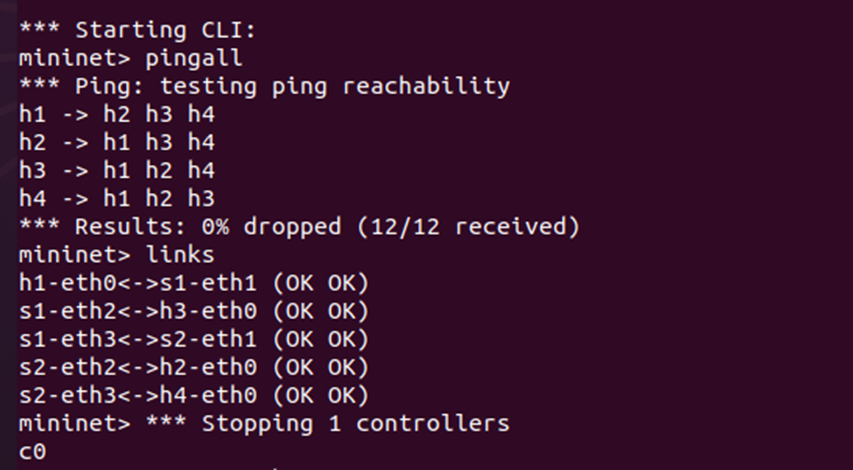The width and height of the screenshot is (853, 470).
Task: Click the "h3 -> h1 h2 h4" ping row
Action: [x=116, y=170]
